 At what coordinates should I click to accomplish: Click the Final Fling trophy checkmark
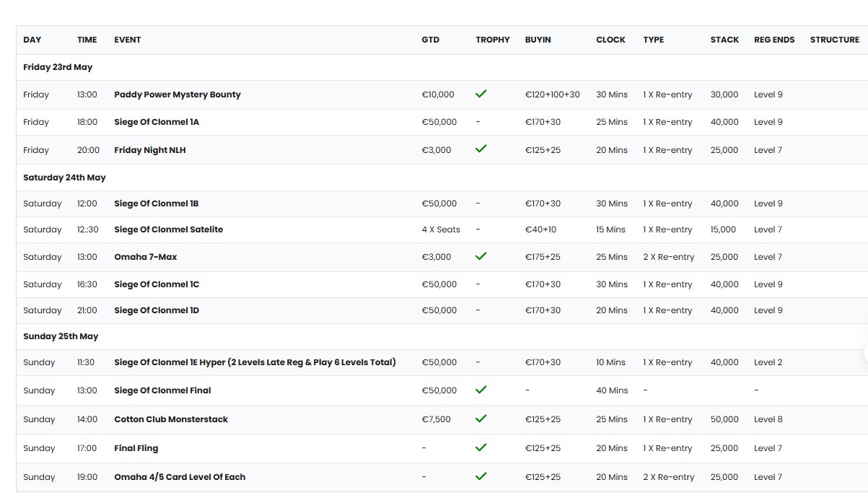(x=481, y=447)
